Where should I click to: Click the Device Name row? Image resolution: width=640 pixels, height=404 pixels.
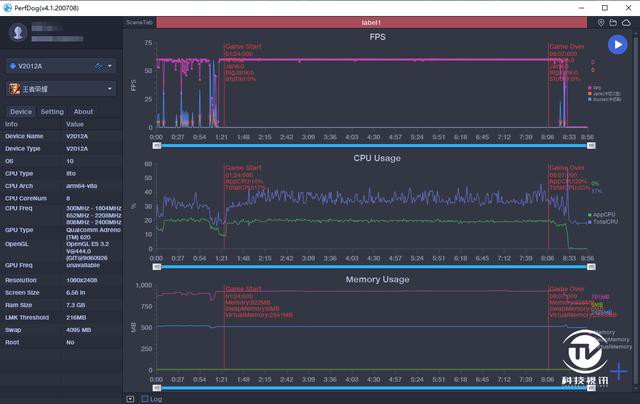(61, 136)
